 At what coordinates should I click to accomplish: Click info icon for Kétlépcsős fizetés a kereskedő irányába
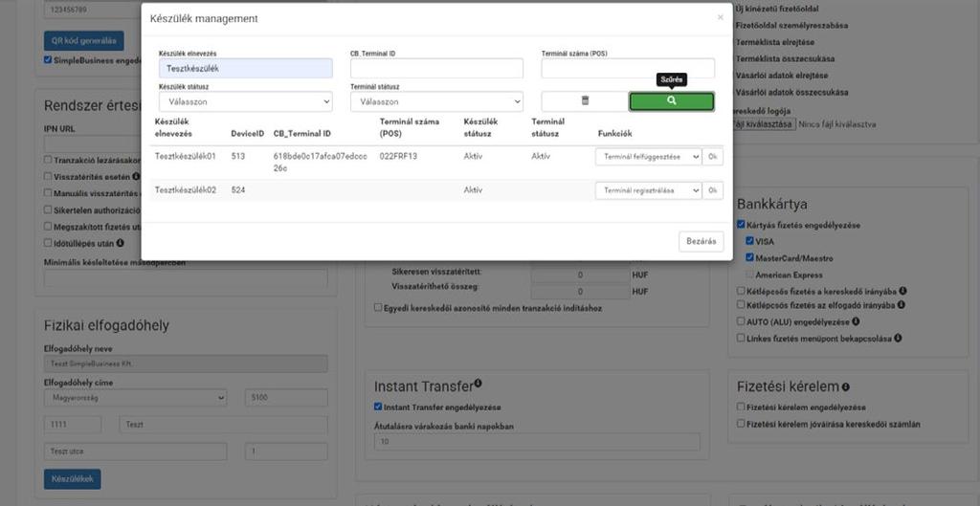click(903, 291)
